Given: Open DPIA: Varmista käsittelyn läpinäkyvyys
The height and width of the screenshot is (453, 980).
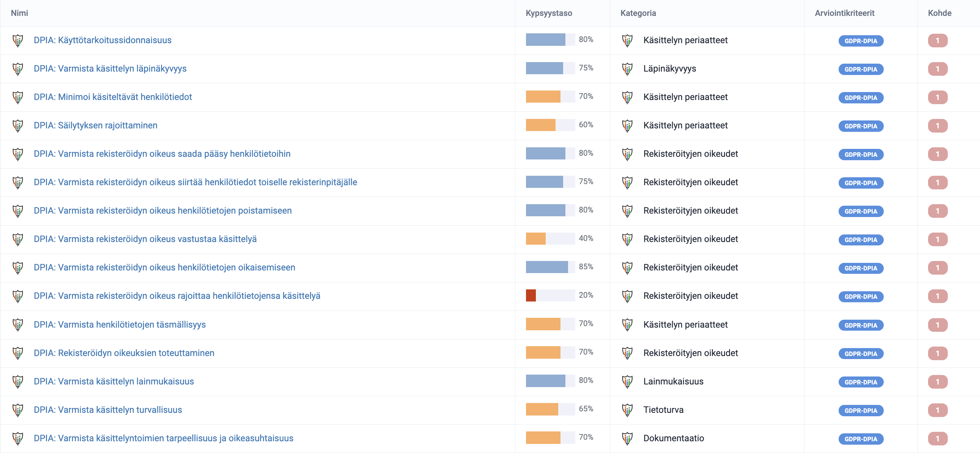Looking at the screenshot, I should [x=110, y=69].
